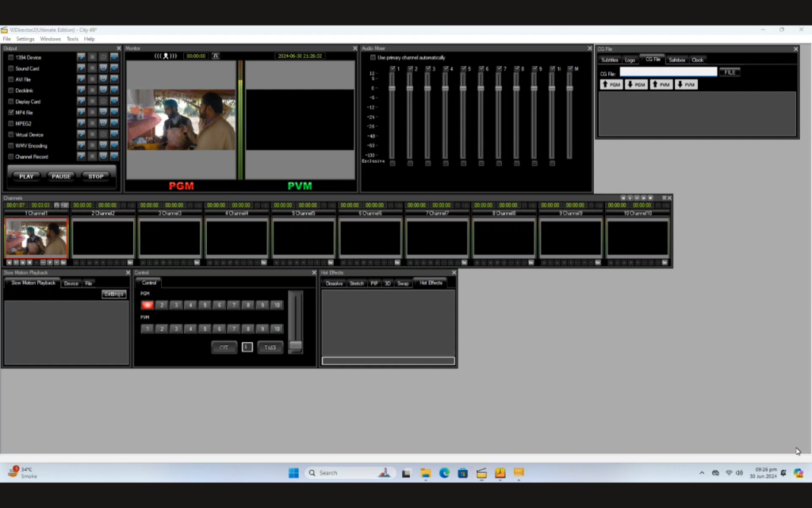The width and height of the screenshot is (812, 508).
Task: Click the PVM download arrow in CG File panel
Action: coord(687,84)
